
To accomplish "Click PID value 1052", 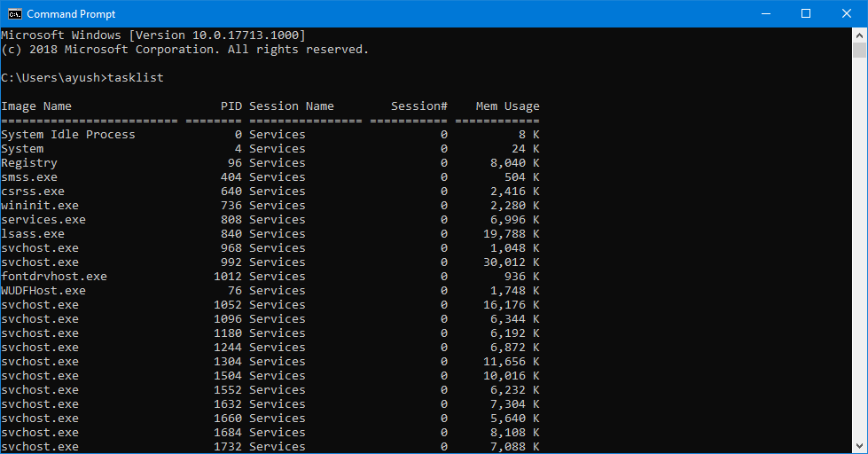I will pyautogui.click(x=228, y=304).
